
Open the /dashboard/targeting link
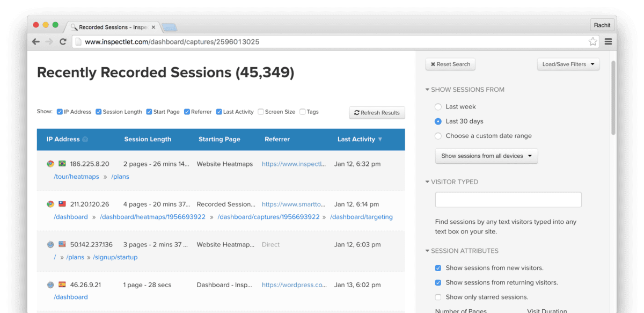tap(361, 217)
